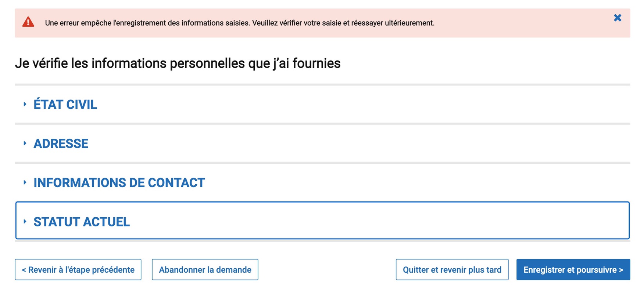
Task: Click the red warning triangle icon
Action: [x=28, y=22]
